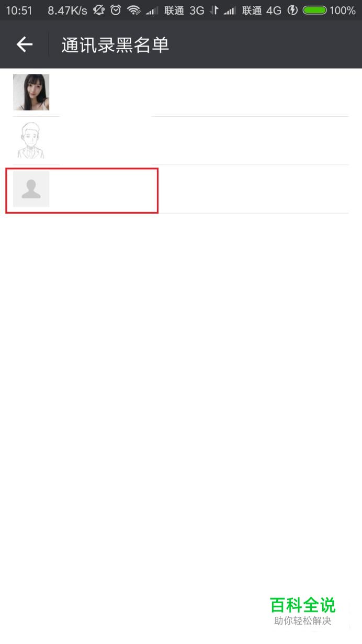Tap the 通讯录黑名单 title text
This screenshot has height=644, width=362.
(x=115, y=45)
